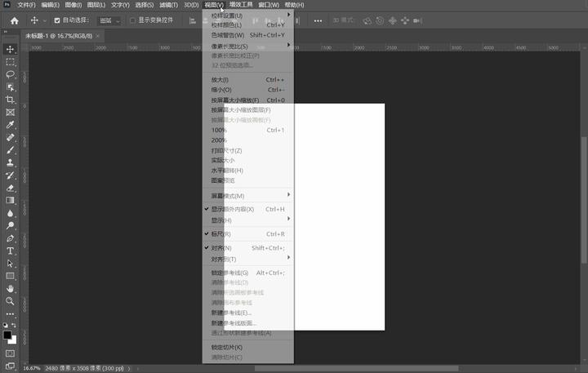Switch to 未标题-1 document tab
This screenshot has width=588, height=373.
59,36
